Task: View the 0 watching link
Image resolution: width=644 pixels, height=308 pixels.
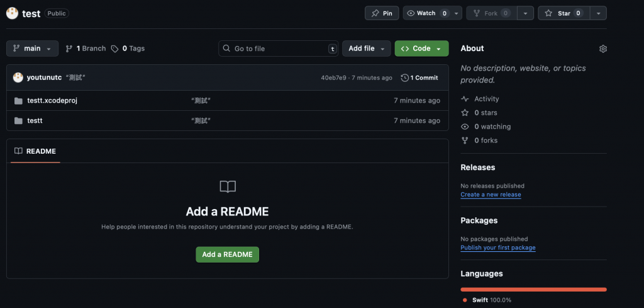Action: pos(486,127)
